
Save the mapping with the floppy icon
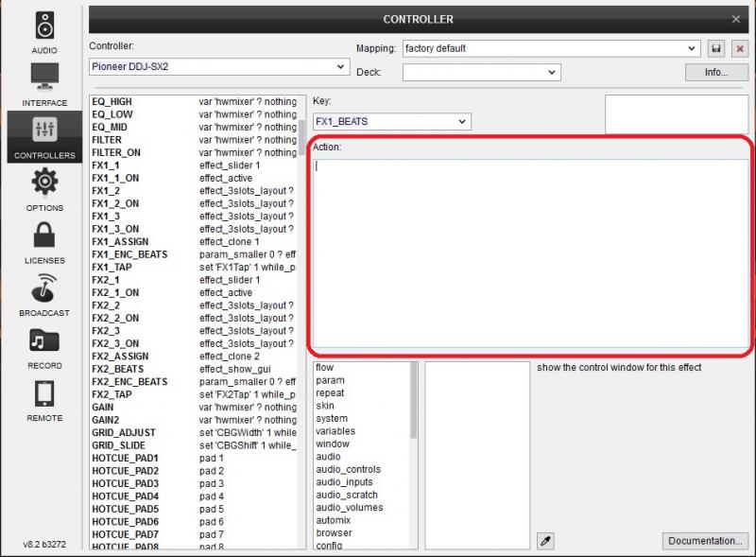click(x=716, y=48)
